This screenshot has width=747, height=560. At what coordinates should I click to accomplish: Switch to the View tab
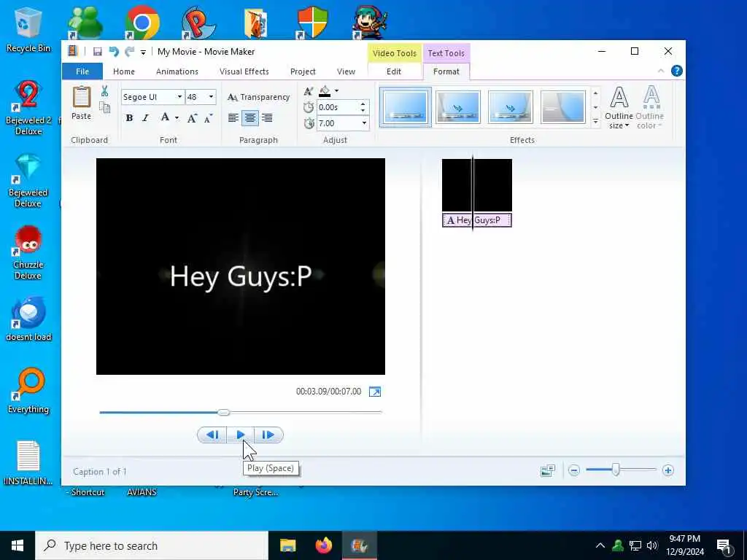(346, 71)
